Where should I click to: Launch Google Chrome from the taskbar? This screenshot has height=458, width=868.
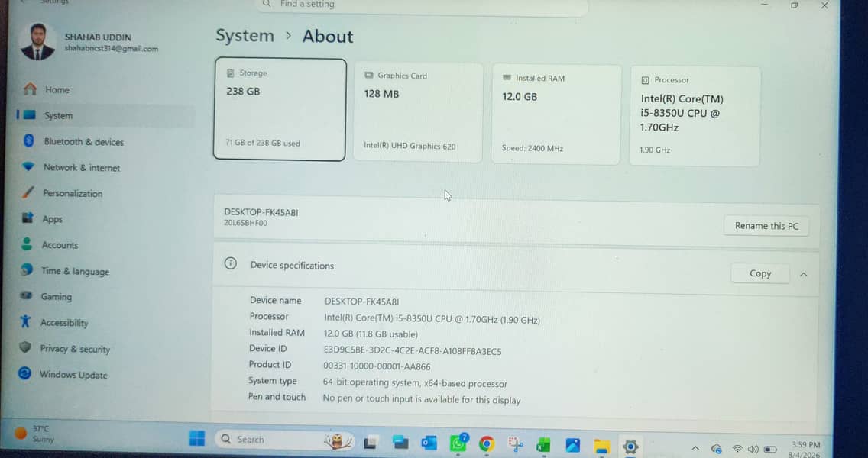point(487,443)
